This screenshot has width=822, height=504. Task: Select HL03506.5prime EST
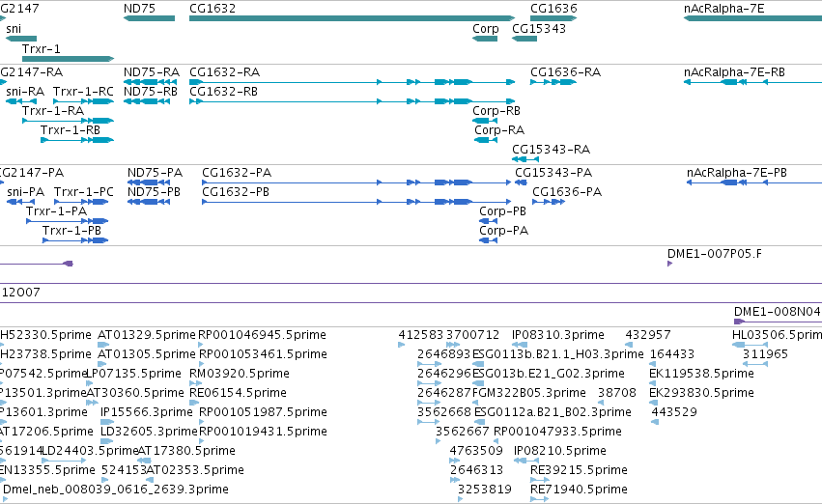(x=751, y=345)
